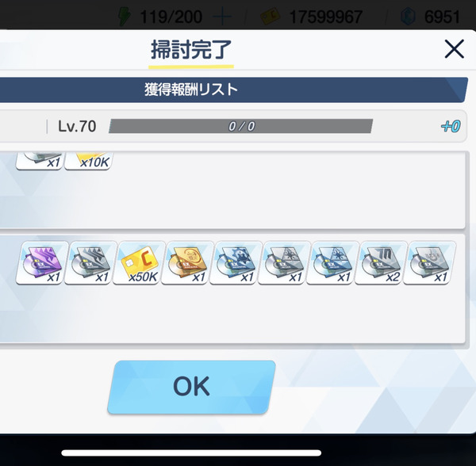Tap the x50K credit card reward
The height and width of the screenshot is (466, 476).
pyautogui.click(x=139, y=262)
